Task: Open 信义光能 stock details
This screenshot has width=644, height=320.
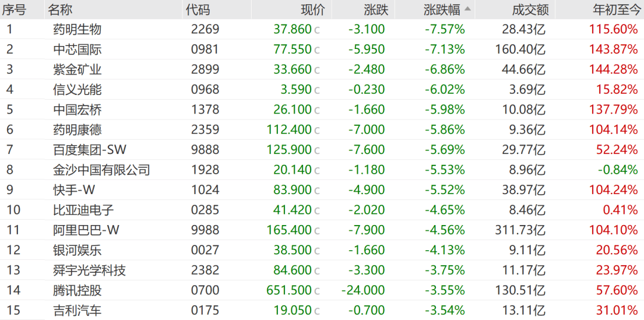Action: click(x=77, y=90)
